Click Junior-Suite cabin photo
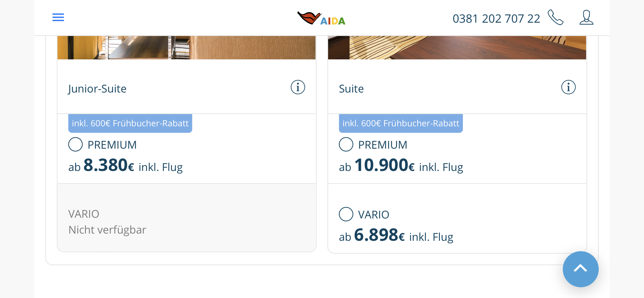The image size is (644, 298). 186,48
